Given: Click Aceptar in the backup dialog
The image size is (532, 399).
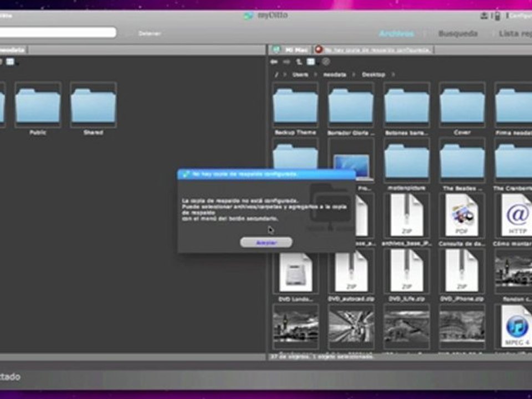Looking at the screenshot, I should [266, 242].
